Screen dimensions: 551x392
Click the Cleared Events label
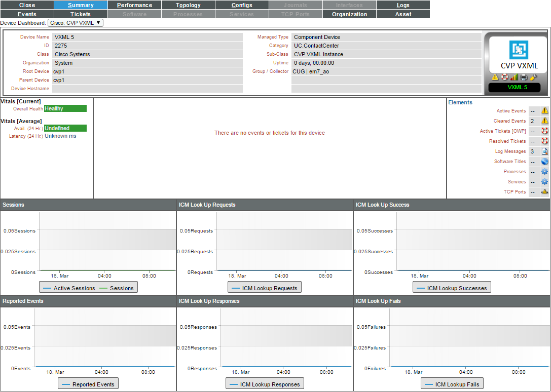(x=509, y=121)
